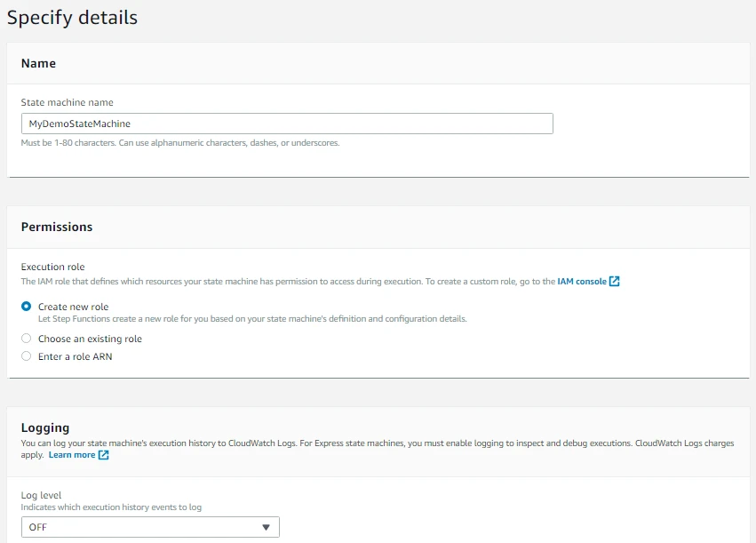Click external-link icon beside IAM console
This screenshot has width=756, height=543.
point(615,282)
